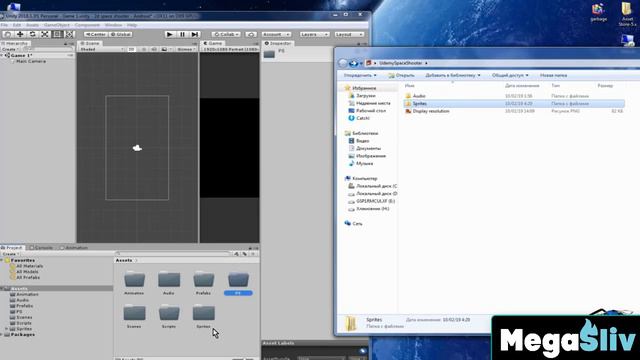Select the Inspector tab
This screenshot has width=640, height=360.
pos(278,43)
